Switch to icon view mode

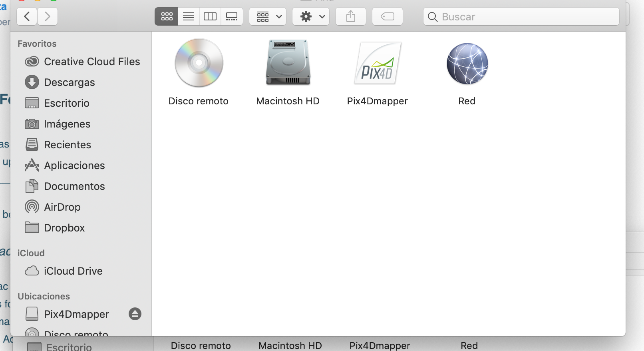pos(167,16)
